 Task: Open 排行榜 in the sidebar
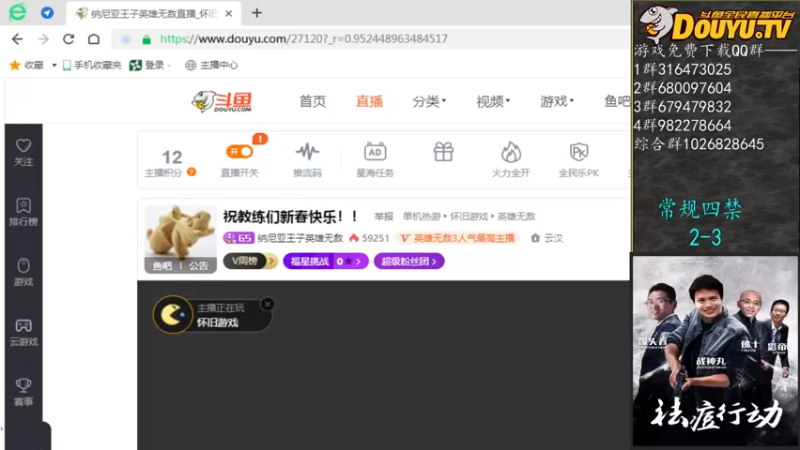click(23, 212)
